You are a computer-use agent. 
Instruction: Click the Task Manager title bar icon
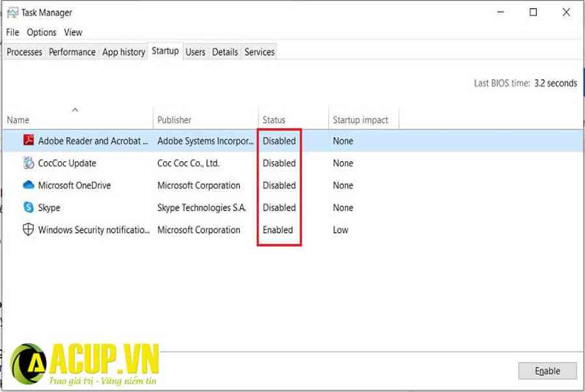(12, 13)
